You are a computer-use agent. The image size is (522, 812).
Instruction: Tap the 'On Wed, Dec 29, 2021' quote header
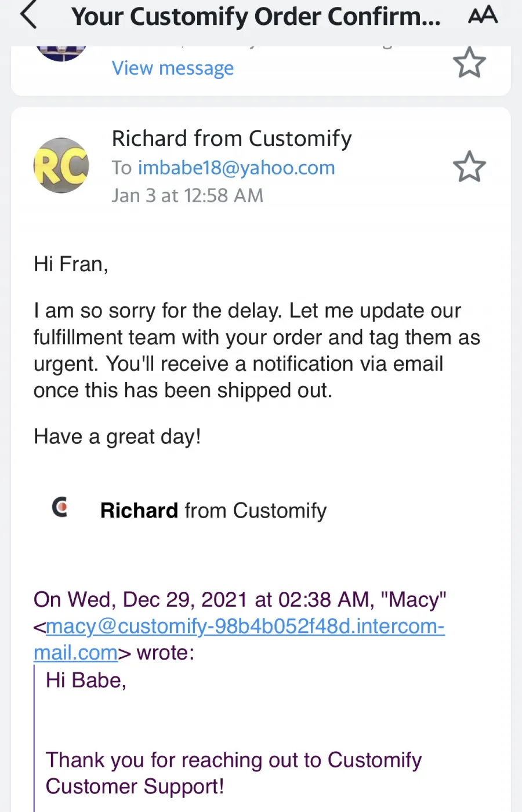pos(240,599)
